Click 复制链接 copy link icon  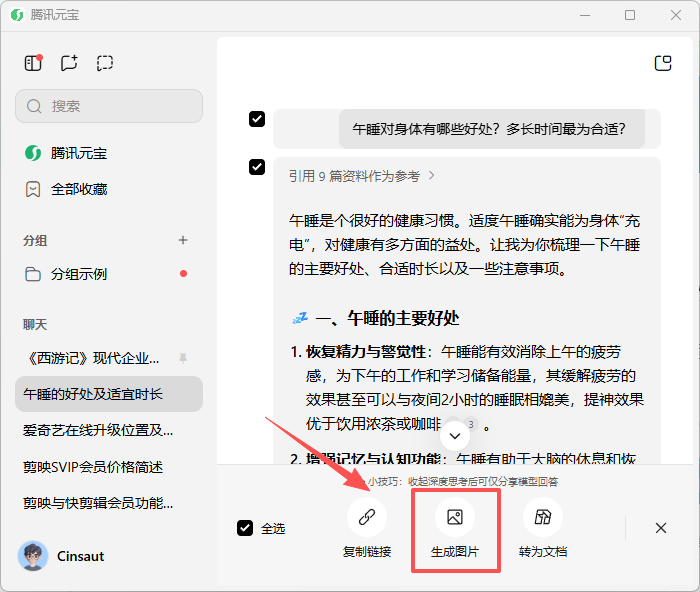pos(367,517)
